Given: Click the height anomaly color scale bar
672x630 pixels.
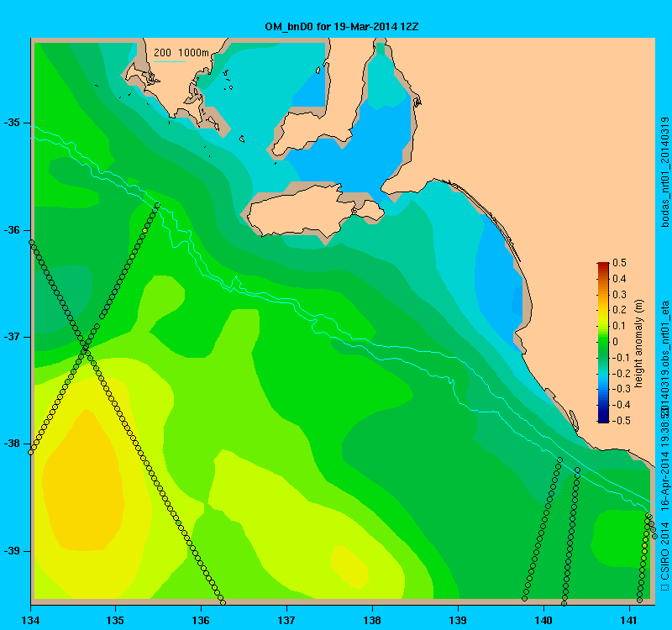Looking at the screenshot, I should point(603,342).
